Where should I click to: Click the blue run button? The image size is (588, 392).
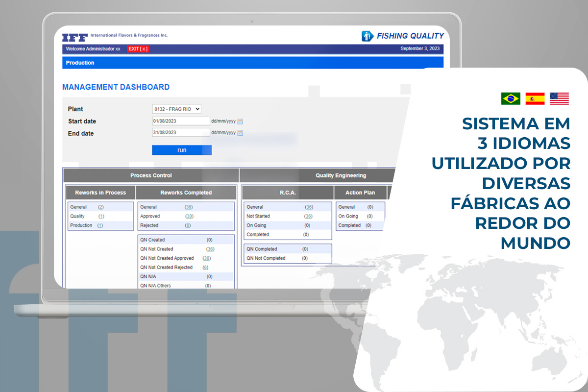[182, 150]
